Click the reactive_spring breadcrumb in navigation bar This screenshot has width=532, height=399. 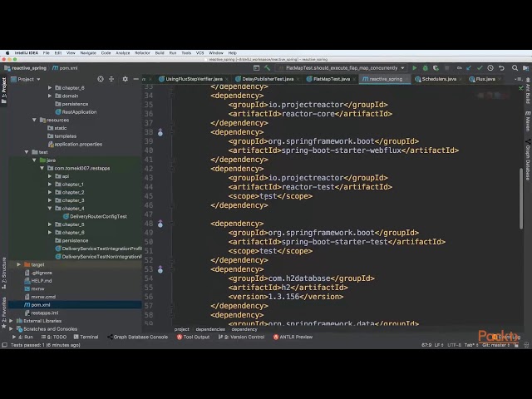pos(26,68)
